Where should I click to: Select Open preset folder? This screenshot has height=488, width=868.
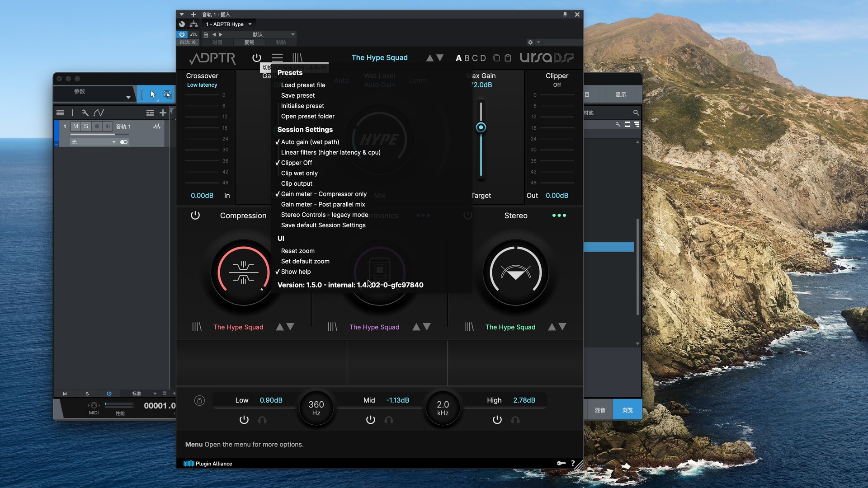pos(308,116)
